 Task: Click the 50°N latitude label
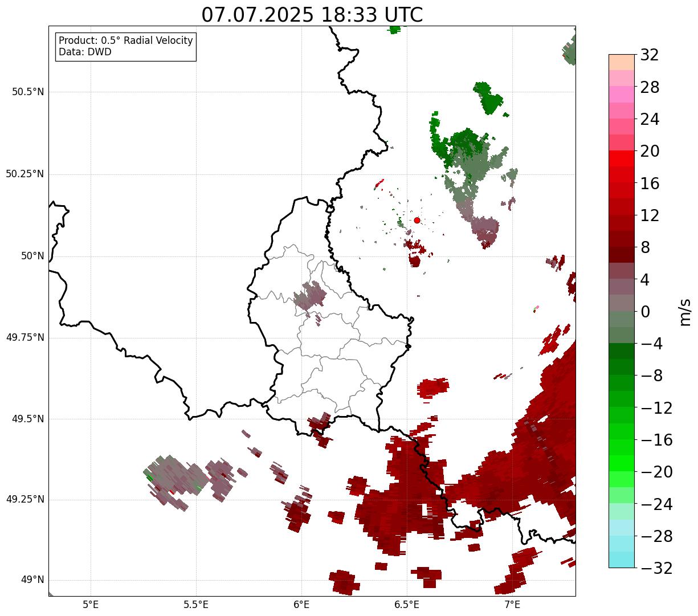(32, 256)
